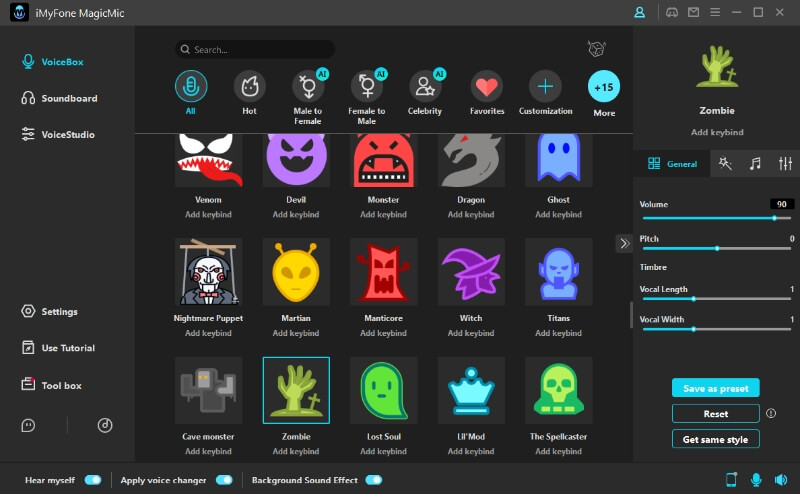This screenshot has width=800, height=494.
Task: Select the All voices category icon
Action: tap(191, 86)
